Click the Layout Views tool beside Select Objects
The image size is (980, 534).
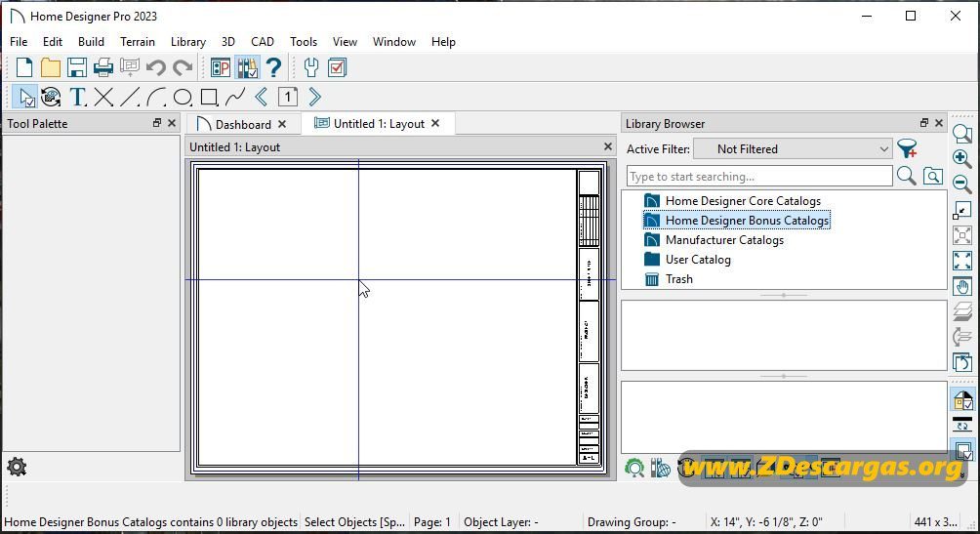pos(52,97)
